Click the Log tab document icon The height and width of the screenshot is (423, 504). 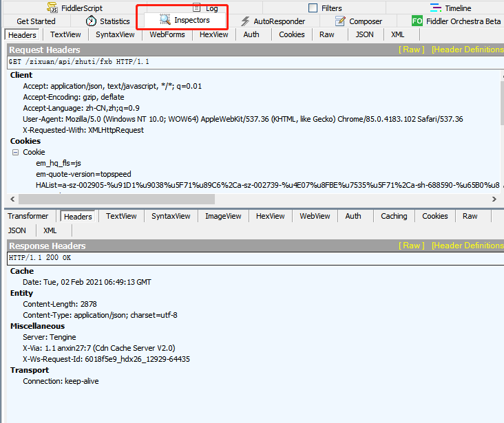[196, 8]
